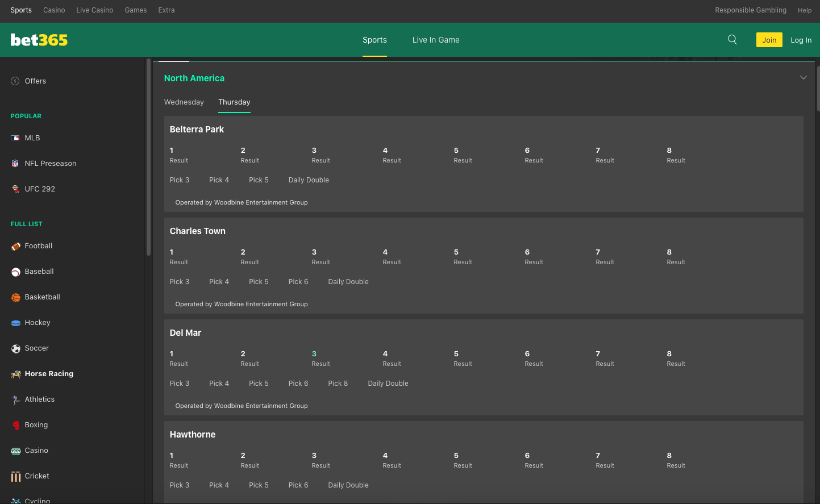Open the Sports header tab
Image resolution: width=820 pixels, height=504 pixels.
pos(374,40)
